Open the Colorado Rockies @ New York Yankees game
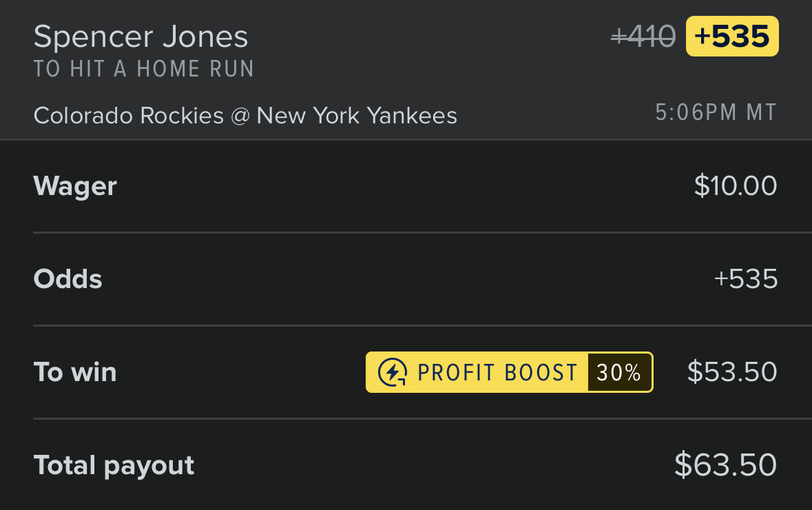The image size is (812, 510). [245, 116]
